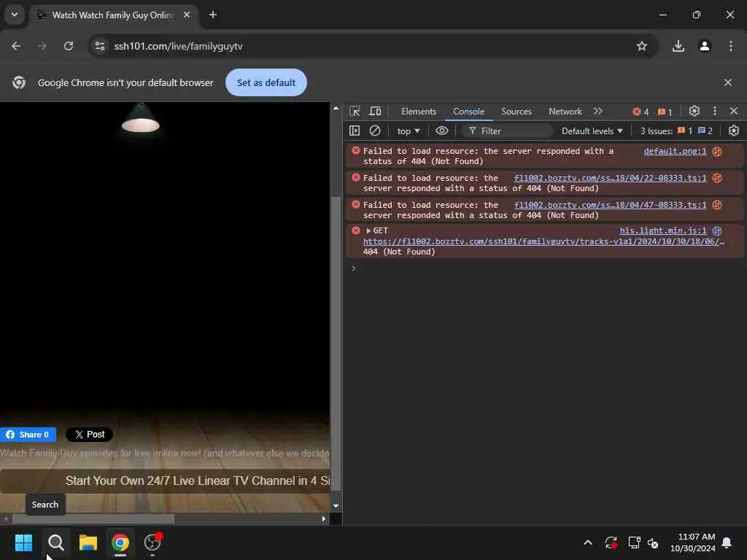Click the page vertical scrollbar down arrow
The height and width of the screenshot is (560, 747).
(336, 506)
